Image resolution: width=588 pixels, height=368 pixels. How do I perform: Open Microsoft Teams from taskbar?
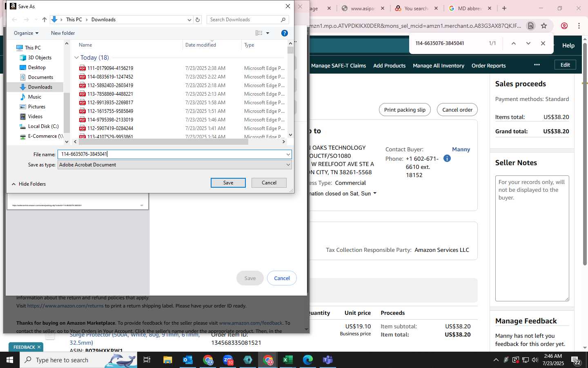click(x=327, y=360)
